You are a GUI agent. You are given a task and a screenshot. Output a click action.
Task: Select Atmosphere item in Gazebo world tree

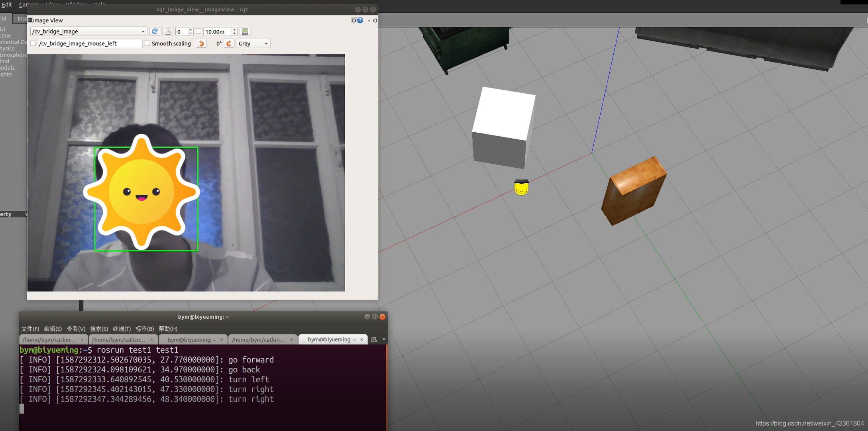click(x=13, y=55)
